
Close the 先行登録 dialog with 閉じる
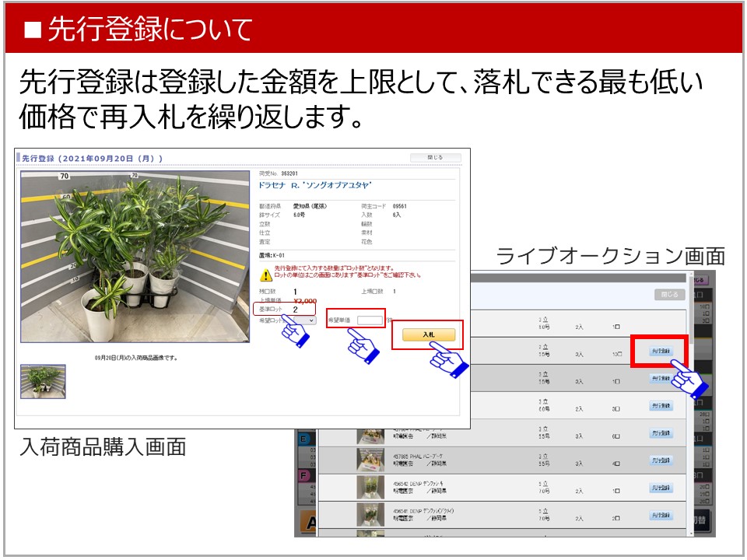(435, 158)
